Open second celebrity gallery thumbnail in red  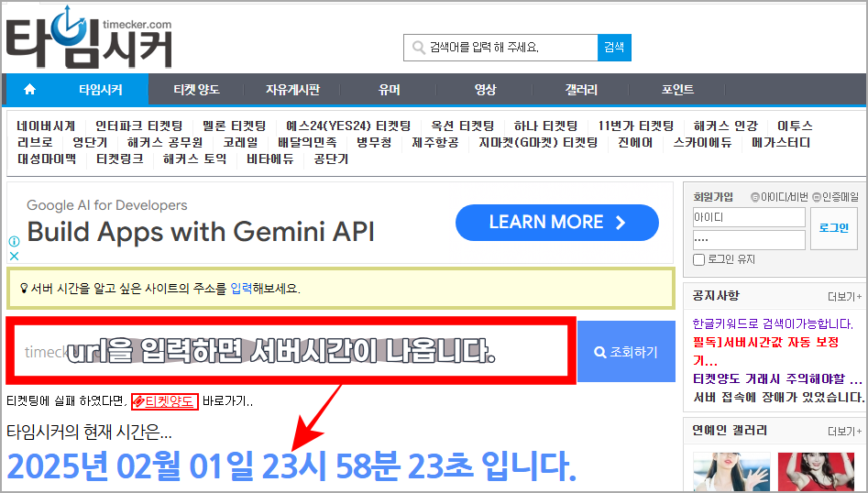816,471
